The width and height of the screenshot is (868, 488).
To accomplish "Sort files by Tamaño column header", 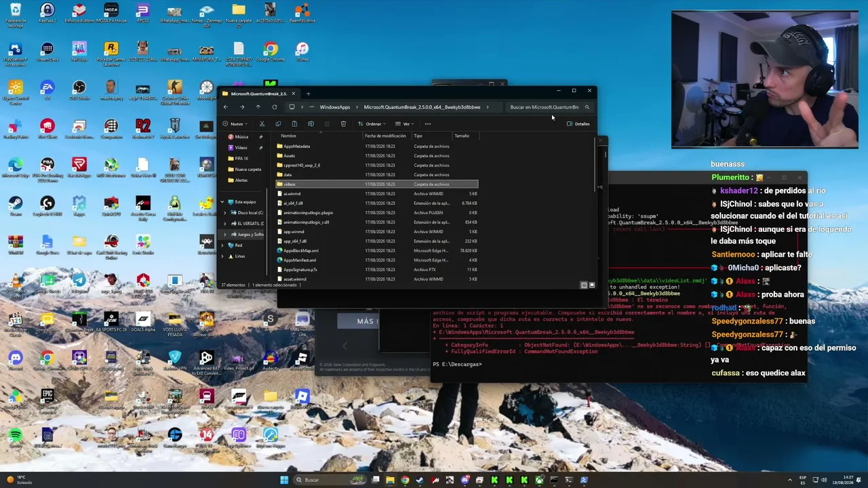I will (462, 136).
